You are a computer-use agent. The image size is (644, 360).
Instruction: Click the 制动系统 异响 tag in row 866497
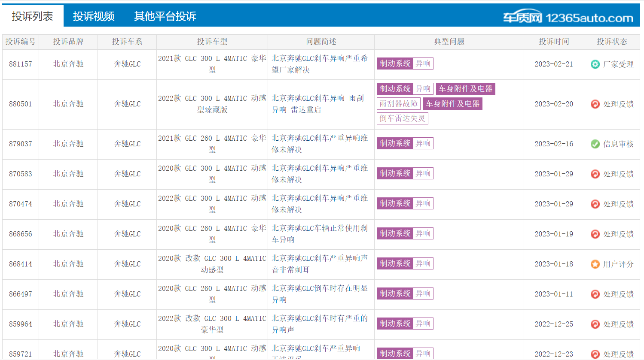pyautogui.click(x=405, y=293)
